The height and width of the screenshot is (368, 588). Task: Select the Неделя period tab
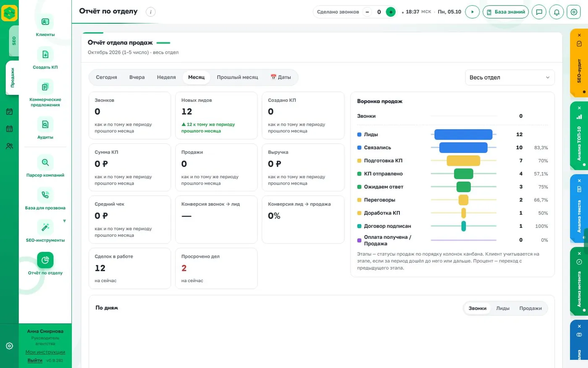pos(166,77)
